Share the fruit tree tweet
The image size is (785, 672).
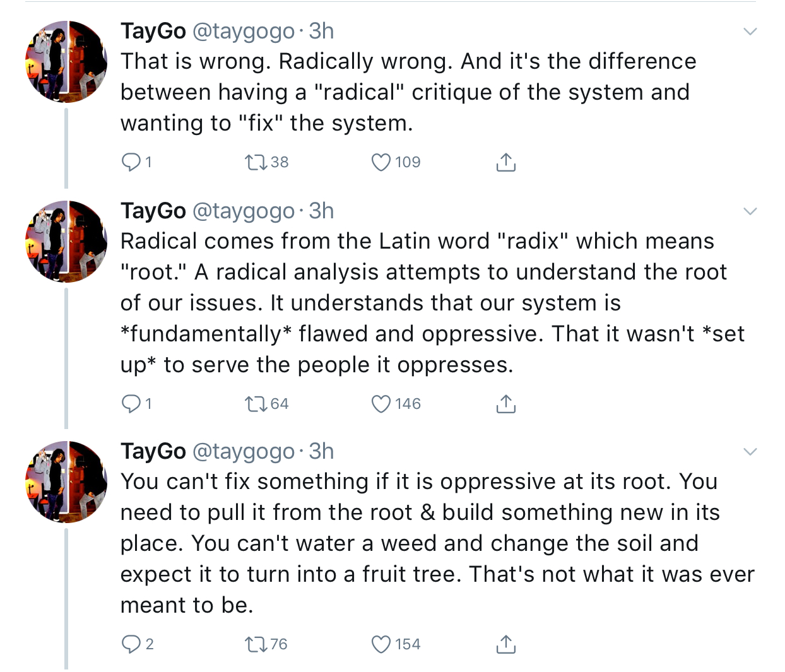[506, 644]
